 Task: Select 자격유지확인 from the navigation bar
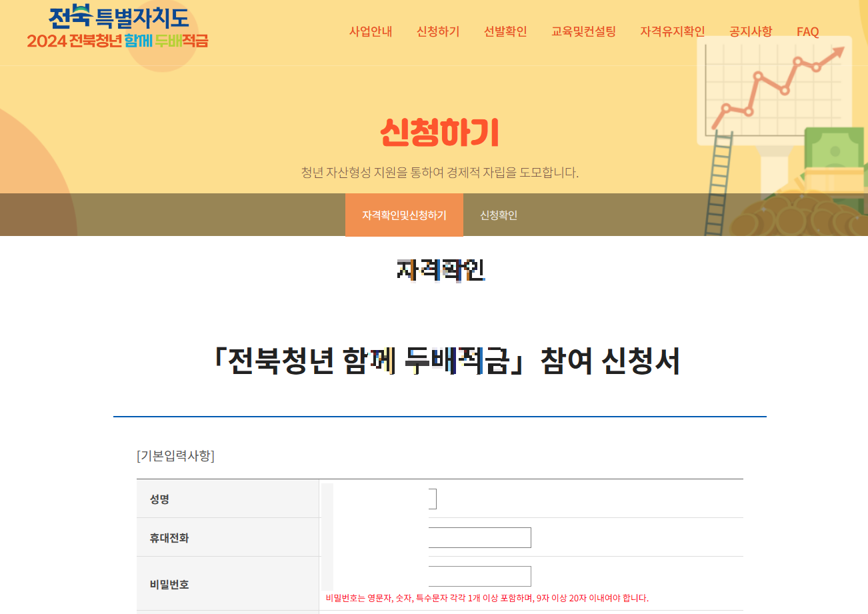click(673, 31)
